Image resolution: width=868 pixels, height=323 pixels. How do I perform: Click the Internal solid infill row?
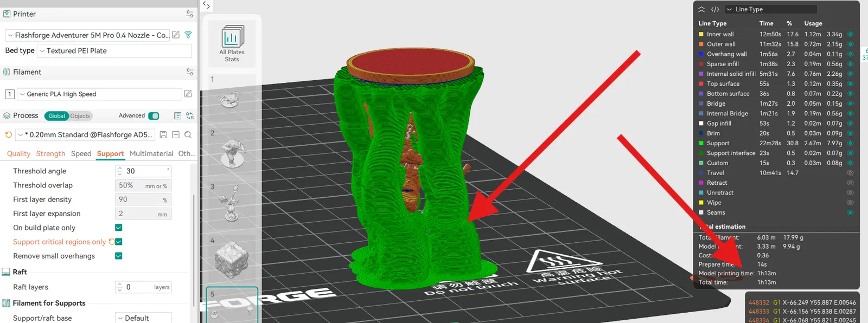[776, 74]
